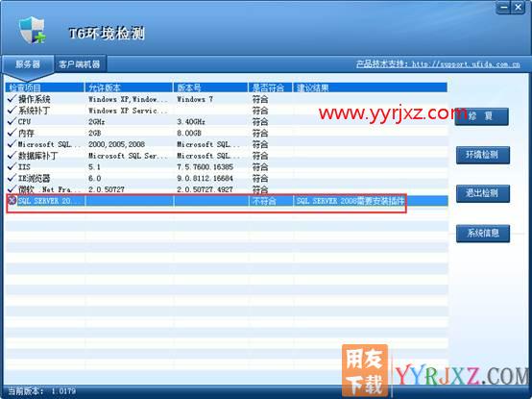Click the 系统信息 button
The image size is (532, 399).
coord(482,234)
